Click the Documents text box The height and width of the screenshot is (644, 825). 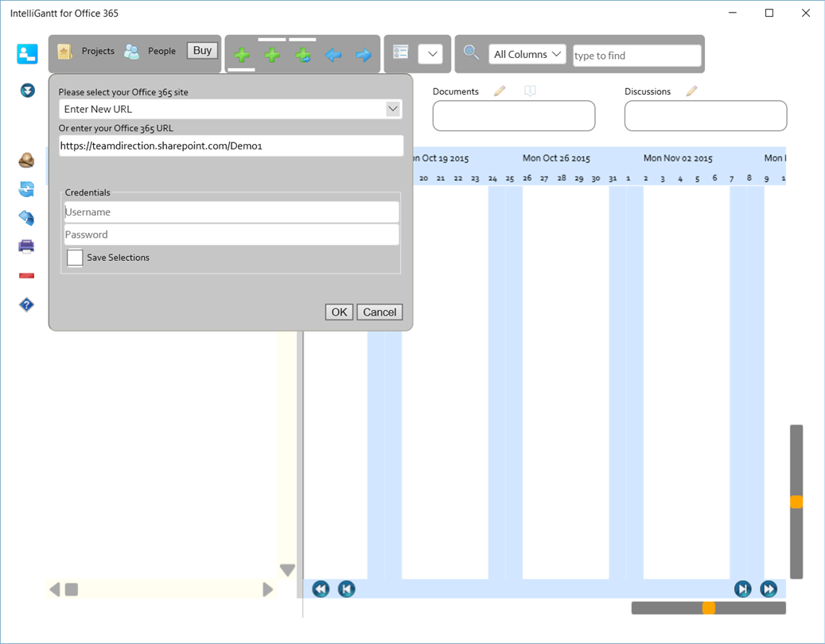513,115
